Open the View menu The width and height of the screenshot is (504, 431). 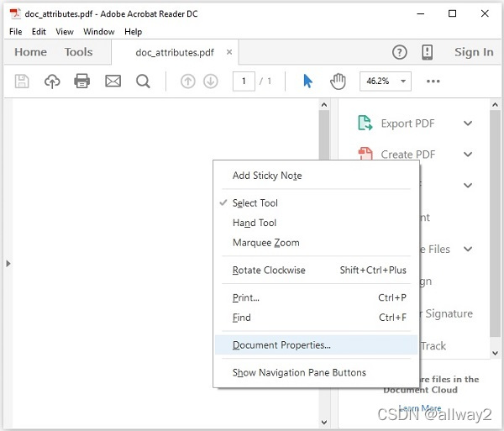tap(65, 31)
